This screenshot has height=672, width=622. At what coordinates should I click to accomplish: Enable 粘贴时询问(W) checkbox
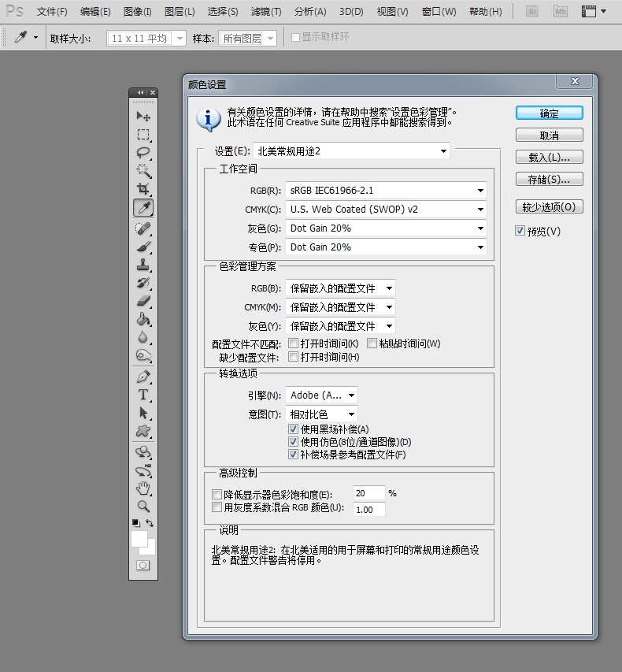[372, 343]
